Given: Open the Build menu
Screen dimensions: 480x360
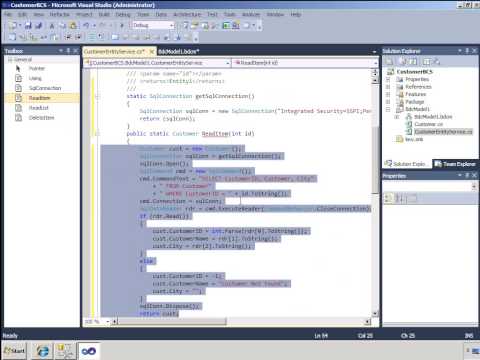Looking at the screenshot, I should pyautogui.click(x=104, y=14).
